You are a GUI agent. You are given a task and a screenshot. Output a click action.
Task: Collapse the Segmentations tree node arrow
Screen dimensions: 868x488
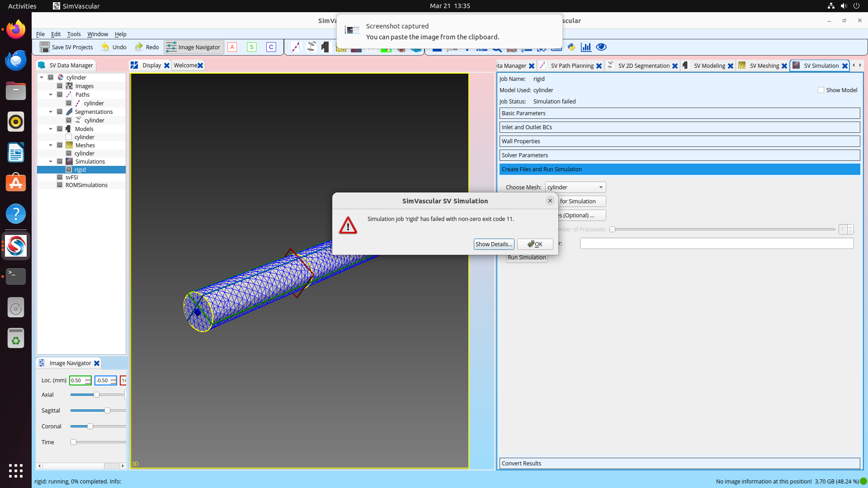pos(51,112)
